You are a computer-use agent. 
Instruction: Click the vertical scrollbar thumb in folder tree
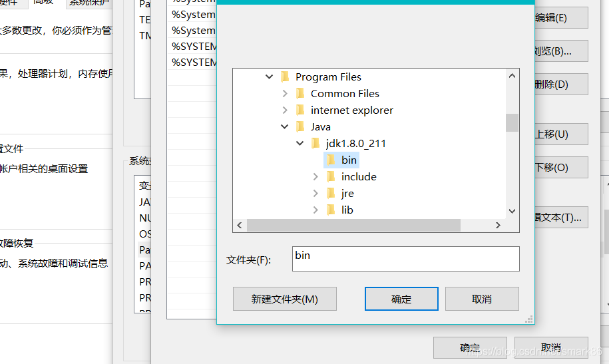click(512, 122)
